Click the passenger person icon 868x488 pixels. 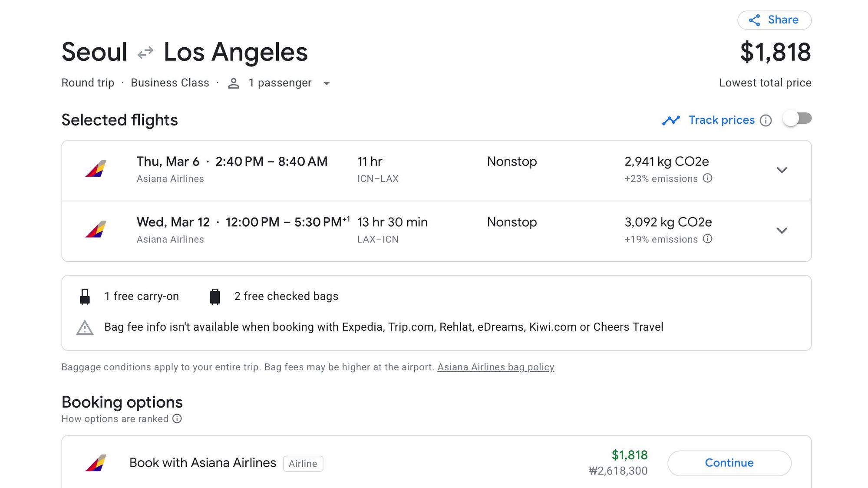click(234, 83)
